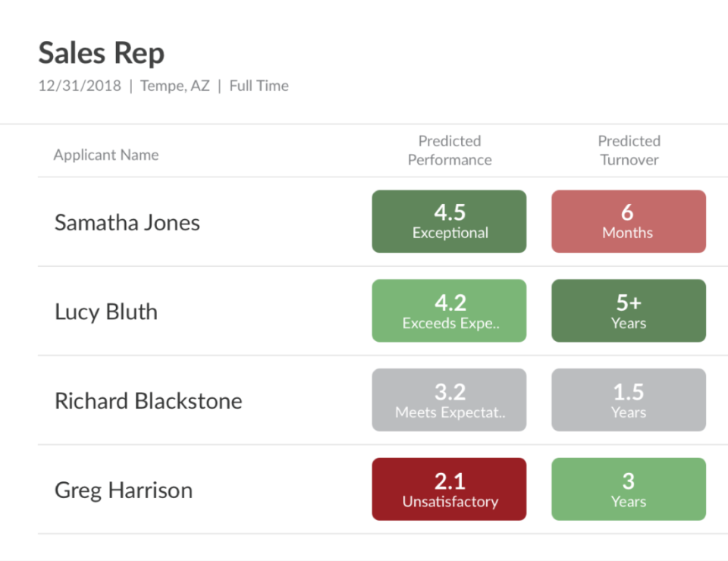Click the 6 Months turnover badge

(x=628, y=221)
